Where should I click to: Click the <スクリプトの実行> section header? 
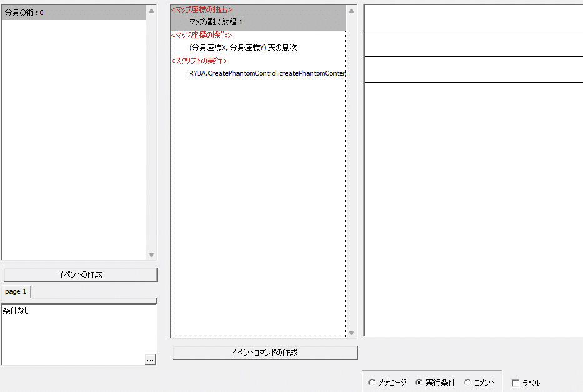pyautogui.click(x=198, y=60)
